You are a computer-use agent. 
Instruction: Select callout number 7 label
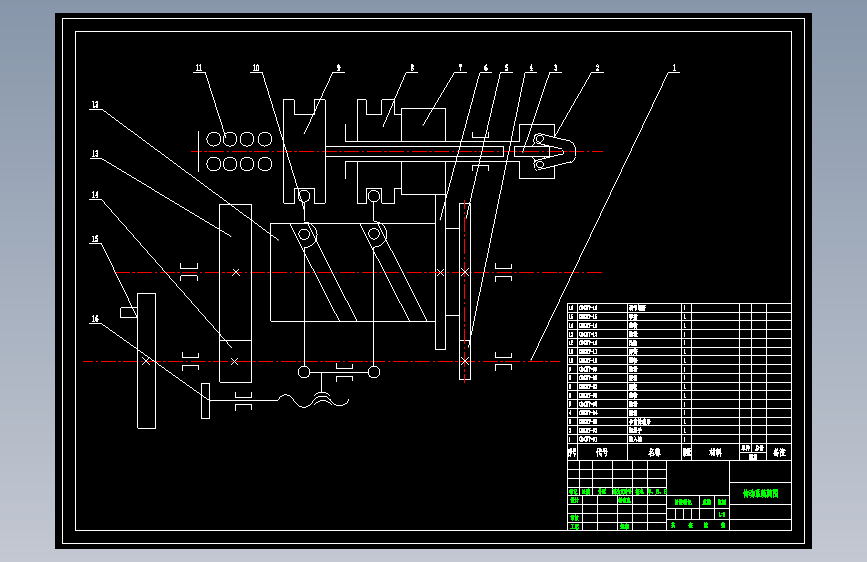click(x=460, y=67)
